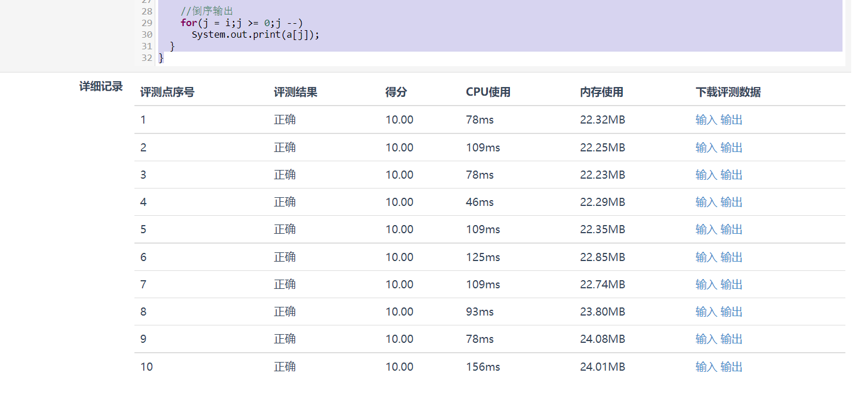Select the 10.00 score in row 5
This screenshot has width=868, height=402.
click(400, 229)
